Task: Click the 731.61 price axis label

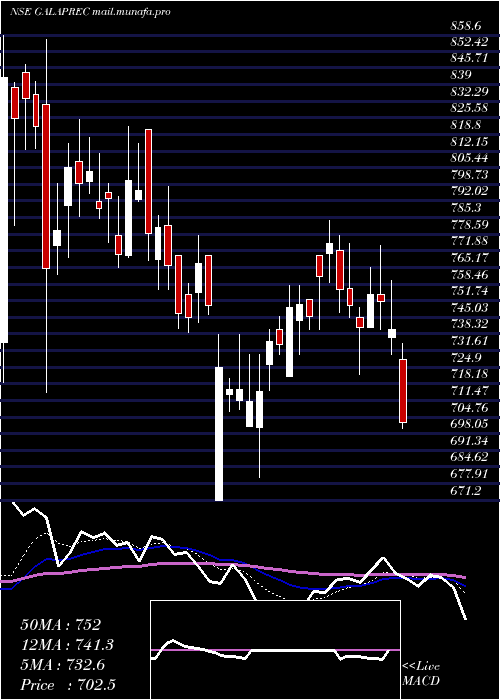Action: (x=470, y=342)
